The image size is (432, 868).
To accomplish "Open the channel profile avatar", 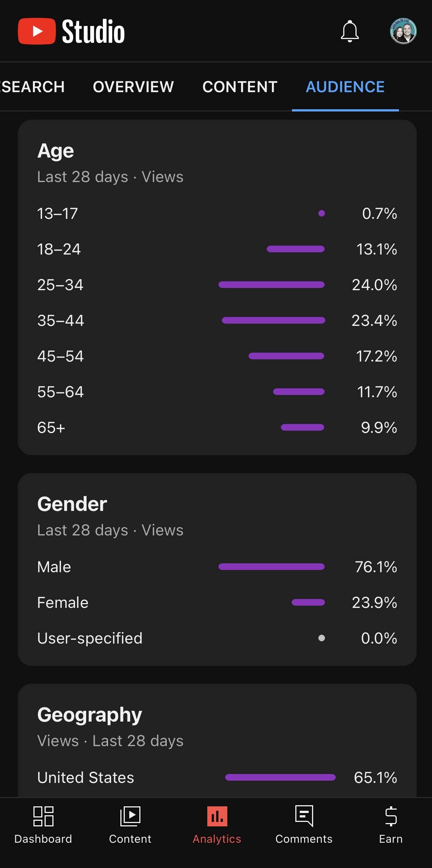I will [x=403, y=31].
